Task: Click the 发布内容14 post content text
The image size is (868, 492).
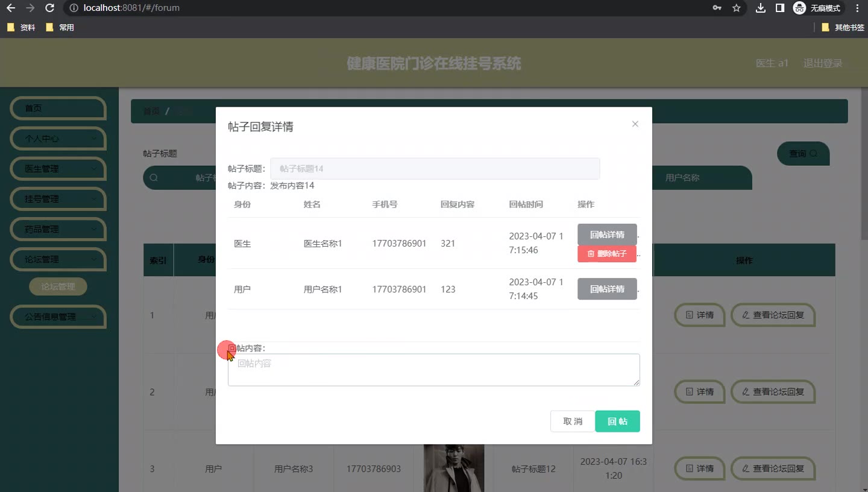Action: click(292, 186)
